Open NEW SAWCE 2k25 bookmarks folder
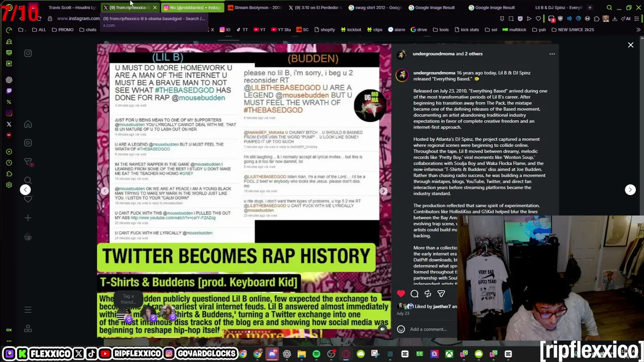 click(x=573, y=30)
